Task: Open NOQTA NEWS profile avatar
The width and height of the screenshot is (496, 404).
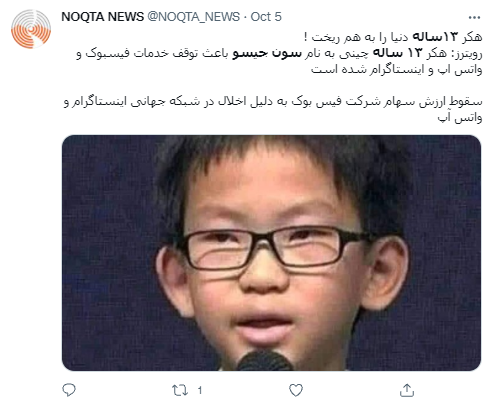Action: pos(31,29)
